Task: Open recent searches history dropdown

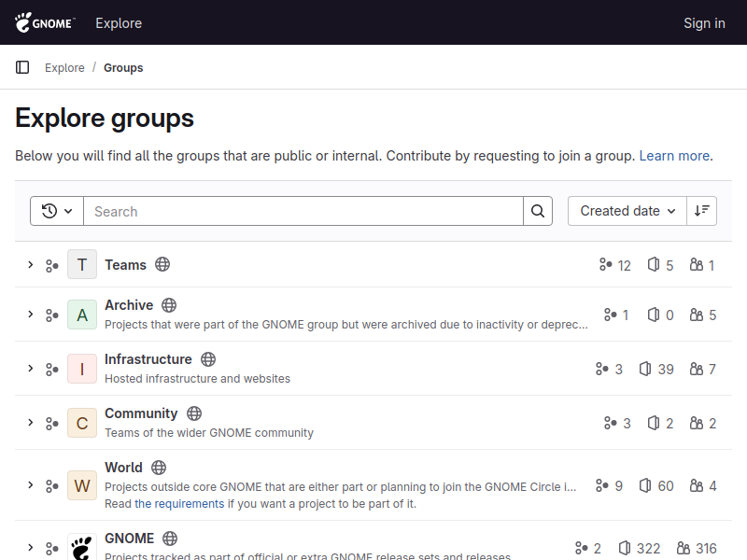Action: [x=57, y=211]
